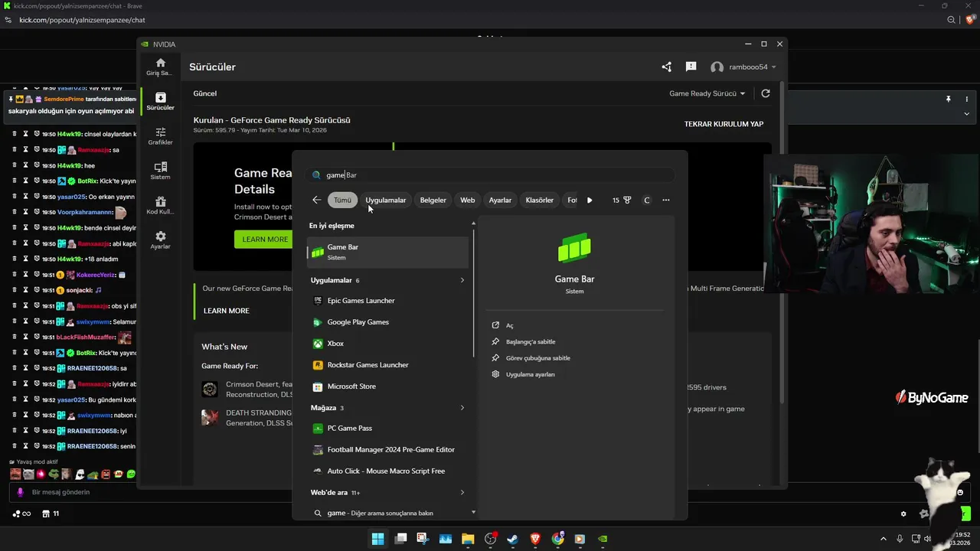The height and width of the screenshot is (551, 980).
Task: Open Giriş Sayfası home icon in NVIDIA sidebar
Action: tap(160, 67)
